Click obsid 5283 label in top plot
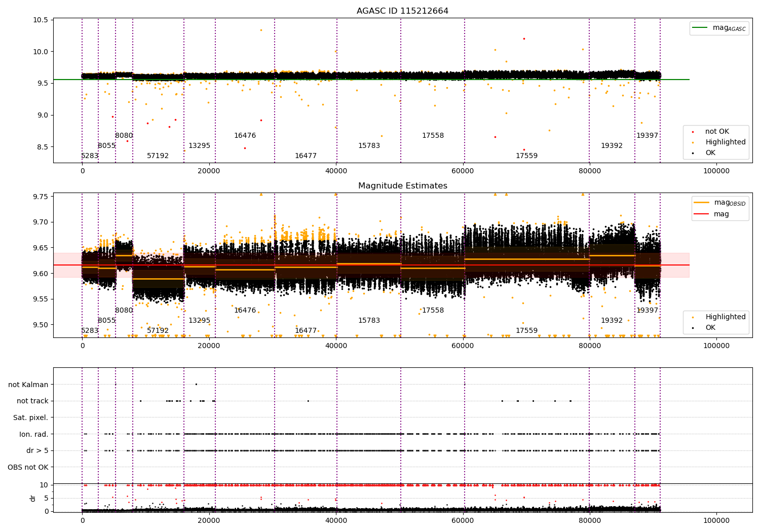Viewport: 760px width, 532px height. click(x=90, y=156)
